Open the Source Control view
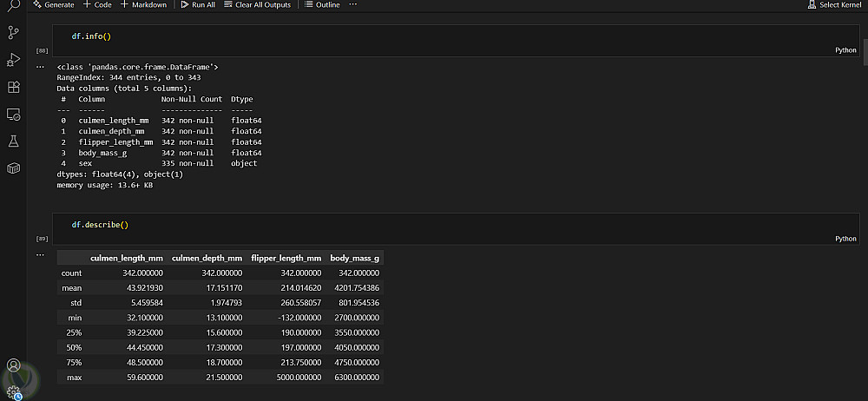Screen dimensions: 868x401 (x=13, y=33)
